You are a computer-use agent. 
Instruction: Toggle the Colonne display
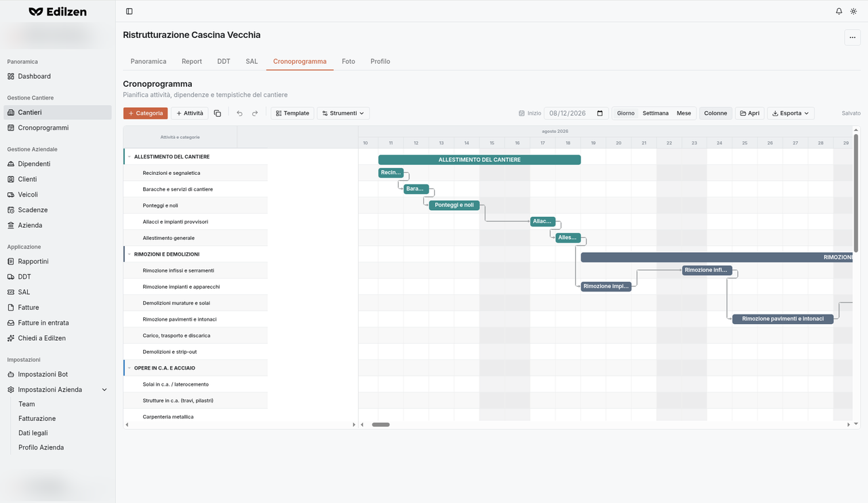click(715, 113)
